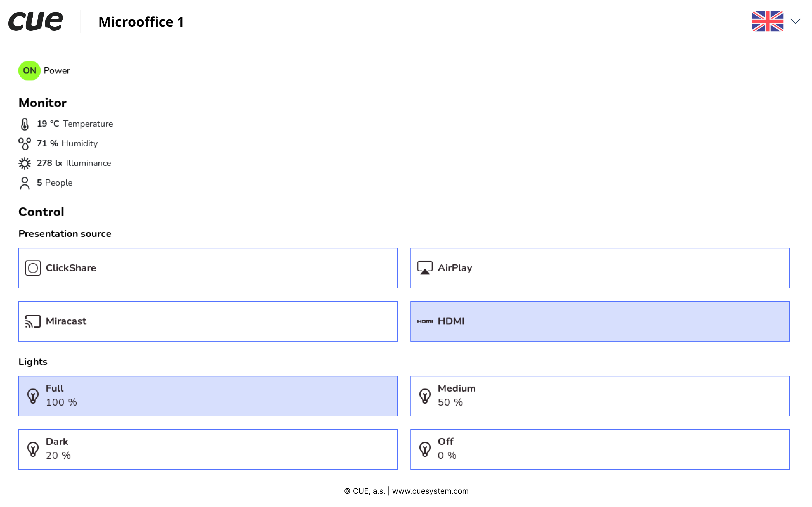Click the Miracast cast icon
The image size is (812, 507).
[33, 321]
